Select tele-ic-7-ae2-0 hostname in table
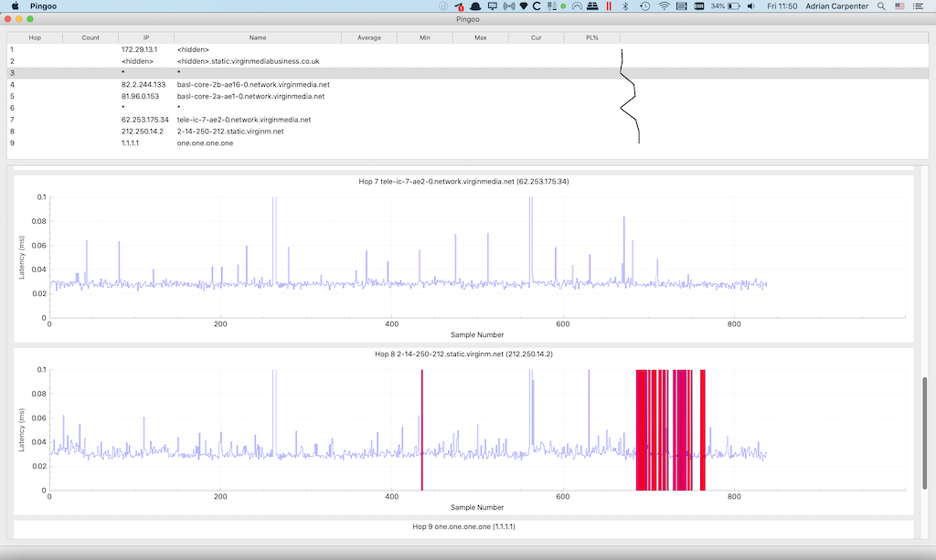 click(x=243, y=120)
